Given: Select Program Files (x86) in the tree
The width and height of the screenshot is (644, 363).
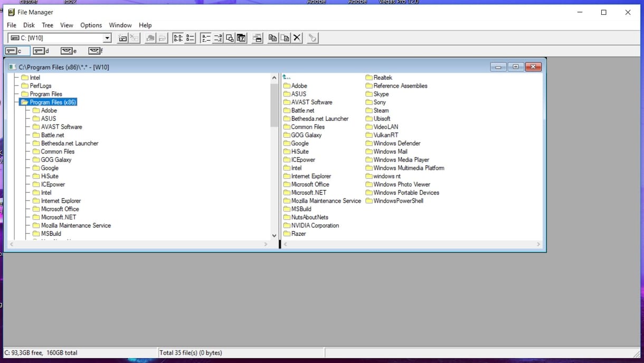Looking at the screenshot, I should (x=49, y=102).
